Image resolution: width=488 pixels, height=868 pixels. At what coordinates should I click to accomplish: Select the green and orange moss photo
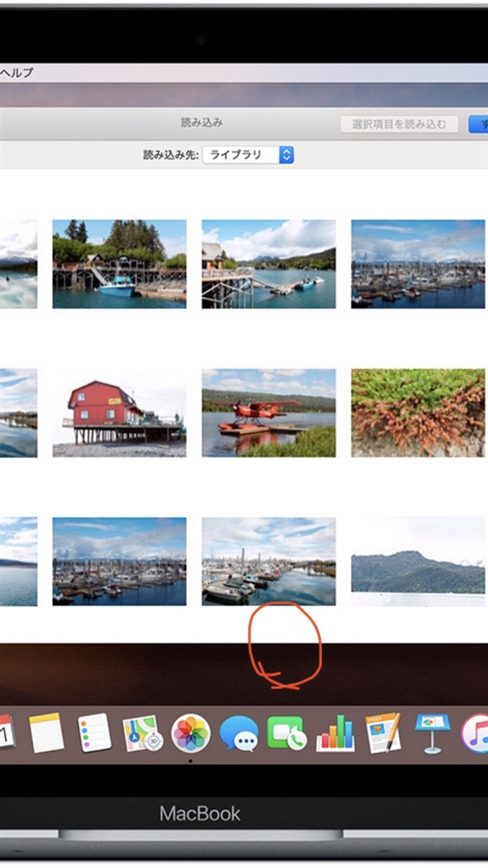[419, 413]
